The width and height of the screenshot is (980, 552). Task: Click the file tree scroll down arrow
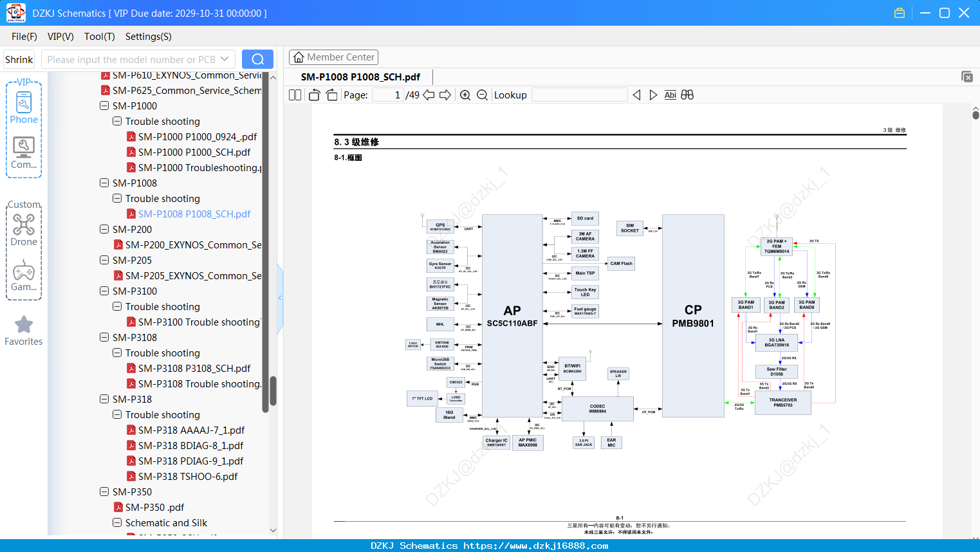273,531
